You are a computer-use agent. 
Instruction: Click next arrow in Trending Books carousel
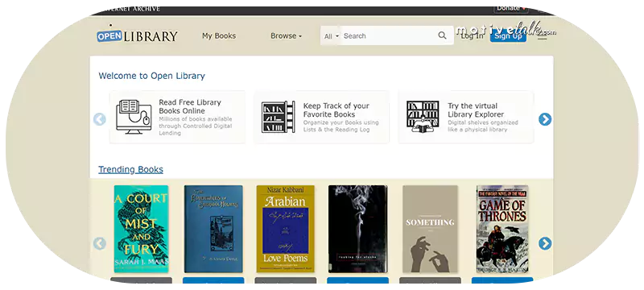545,243
